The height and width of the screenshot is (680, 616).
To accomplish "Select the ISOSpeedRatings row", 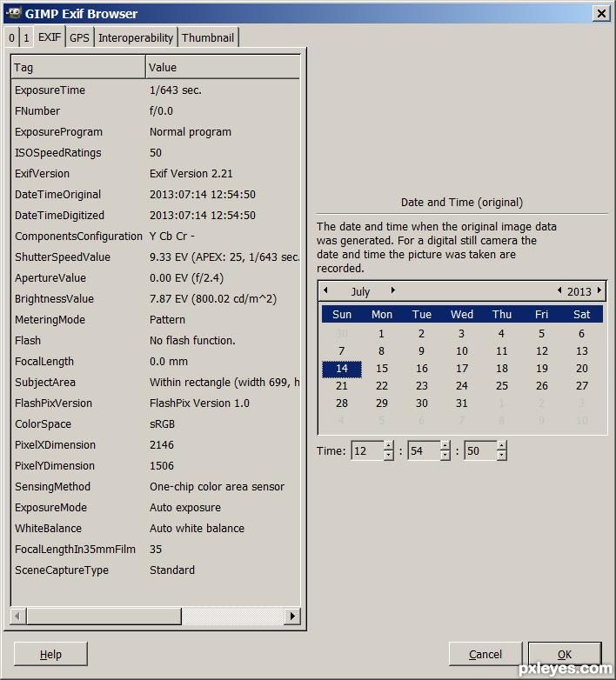I will click(156, 153).
